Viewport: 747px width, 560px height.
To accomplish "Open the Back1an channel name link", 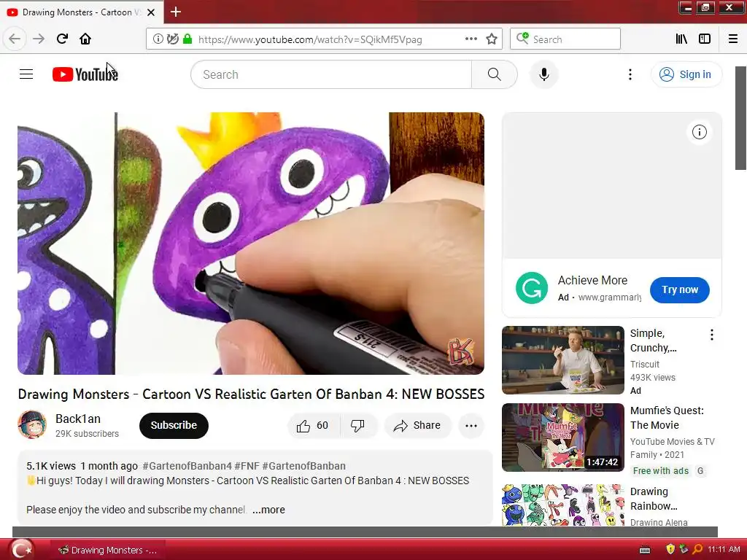I will (77, 419).
